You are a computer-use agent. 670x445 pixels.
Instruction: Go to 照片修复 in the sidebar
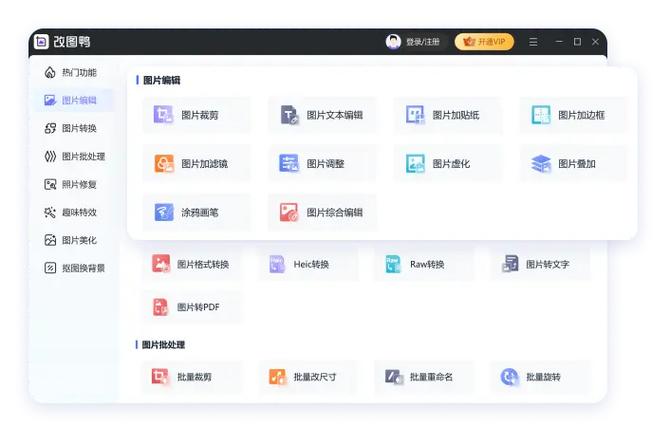[x=71, y=184]
